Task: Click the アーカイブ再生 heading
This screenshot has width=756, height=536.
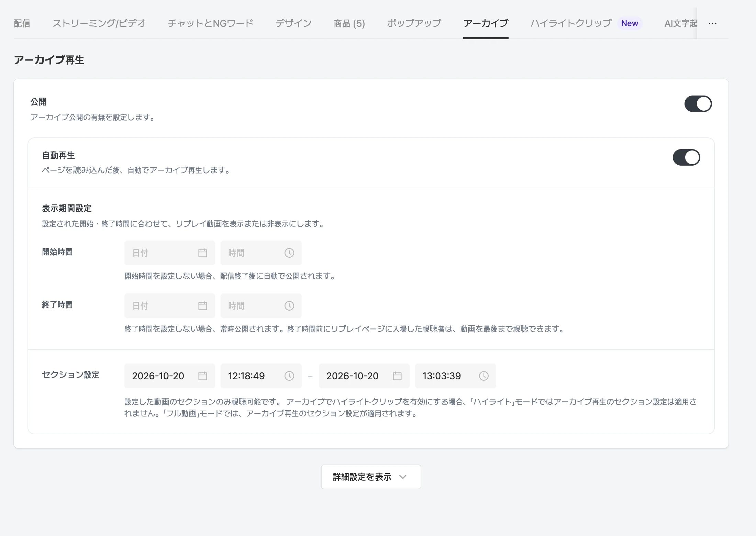Action: [49, 60]
